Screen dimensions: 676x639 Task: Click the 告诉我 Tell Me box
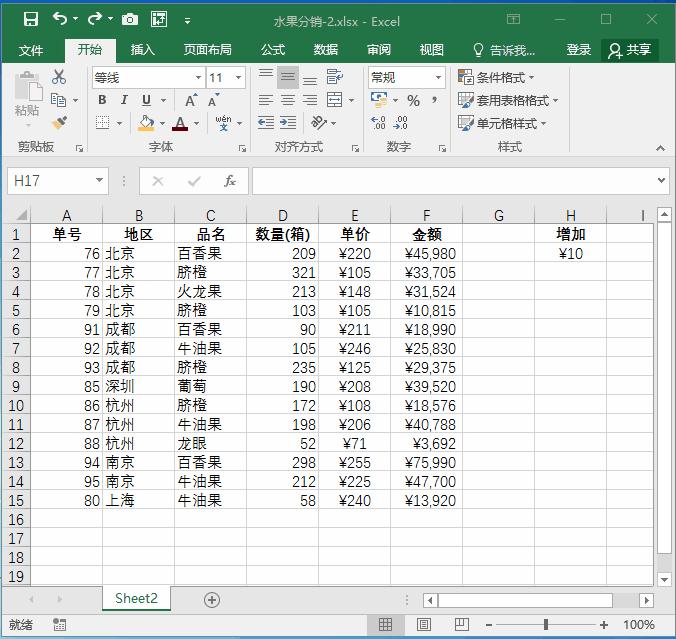click(504, 50)
